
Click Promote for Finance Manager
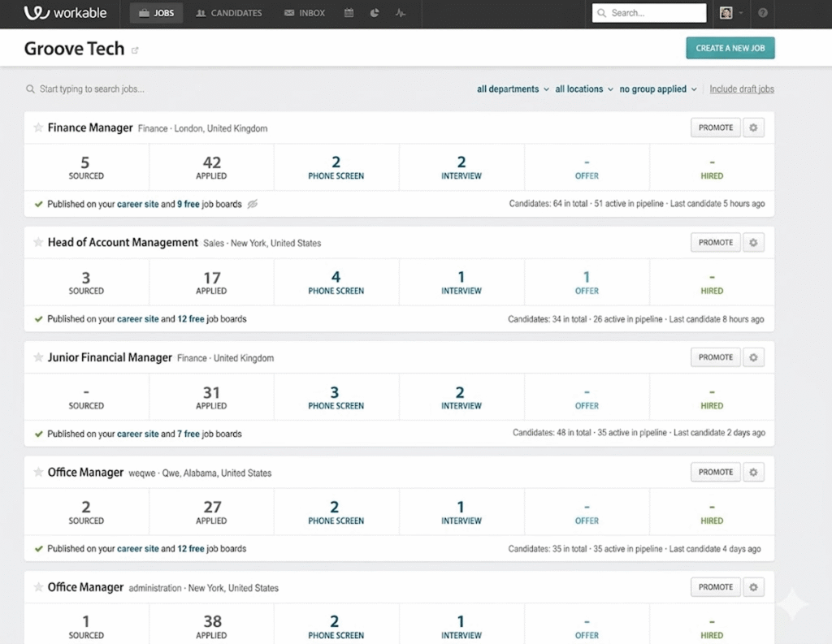click(715, 128)
